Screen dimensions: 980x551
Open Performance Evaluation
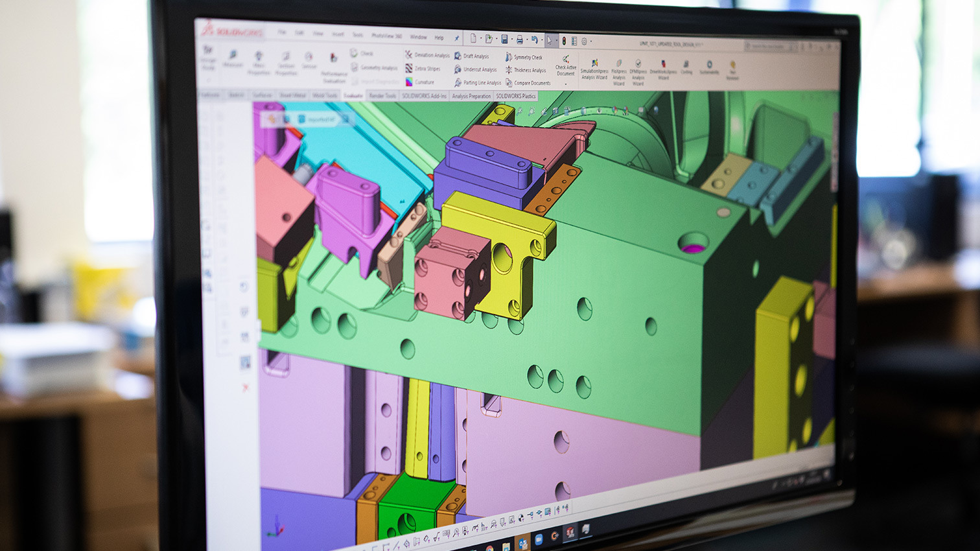(x=334, y=67)
